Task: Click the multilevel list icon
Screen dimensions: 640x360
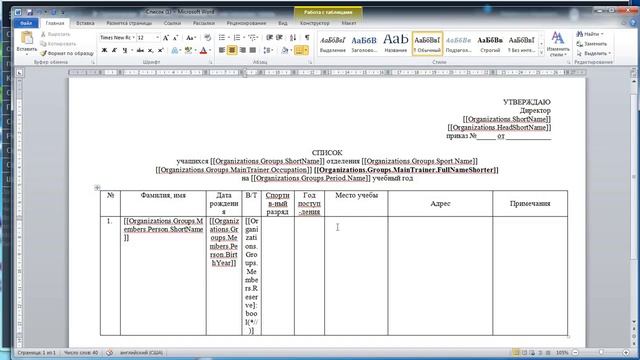Action: point(252,38)
